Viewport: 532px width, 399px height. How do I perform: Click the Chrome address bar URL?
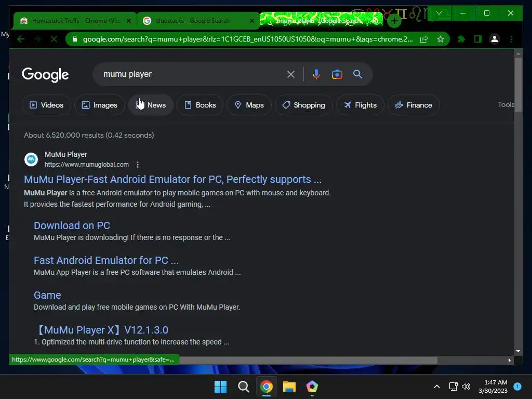(248, 39)
